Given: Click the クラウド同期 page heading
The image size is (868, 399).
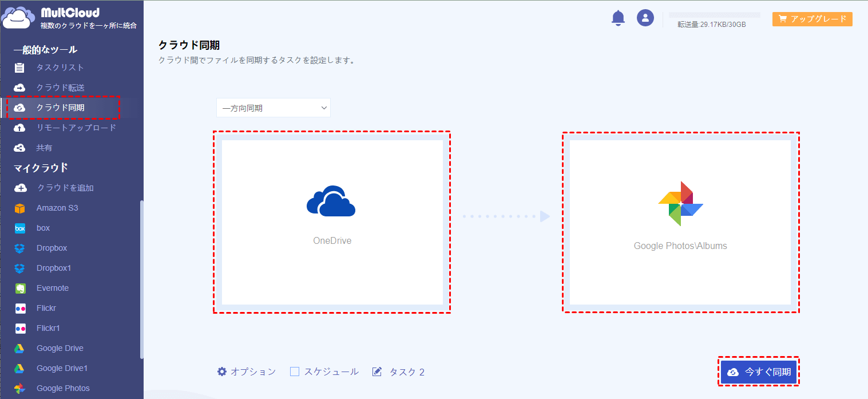Looking at the screenshot, I should 189,45.
